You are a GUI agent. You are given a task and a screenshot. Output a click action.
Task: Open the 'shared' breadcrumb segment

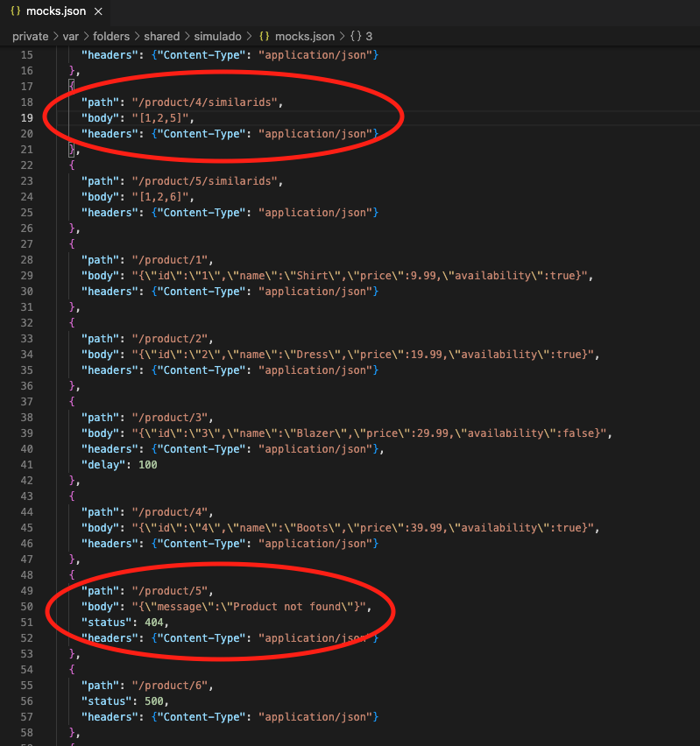[x=162, y=36]
